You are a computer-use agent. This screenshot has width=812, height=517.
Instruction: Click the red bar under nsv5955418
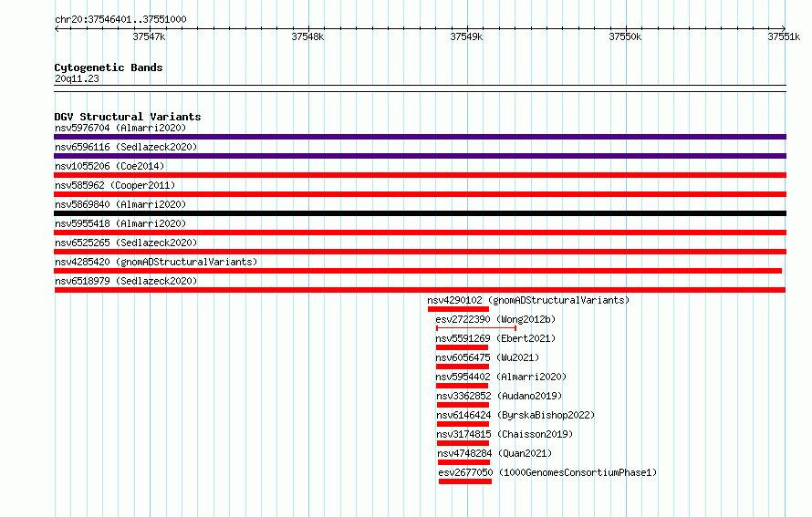click(420, 233)
